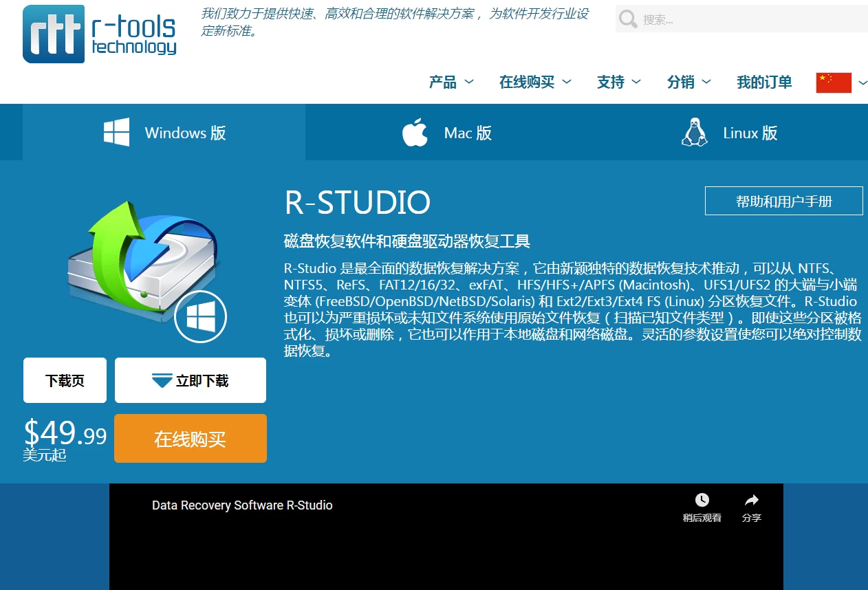Click the blue download arrow icon in 立即下载
The image size is (868, 590).
(x=162, y=380)
